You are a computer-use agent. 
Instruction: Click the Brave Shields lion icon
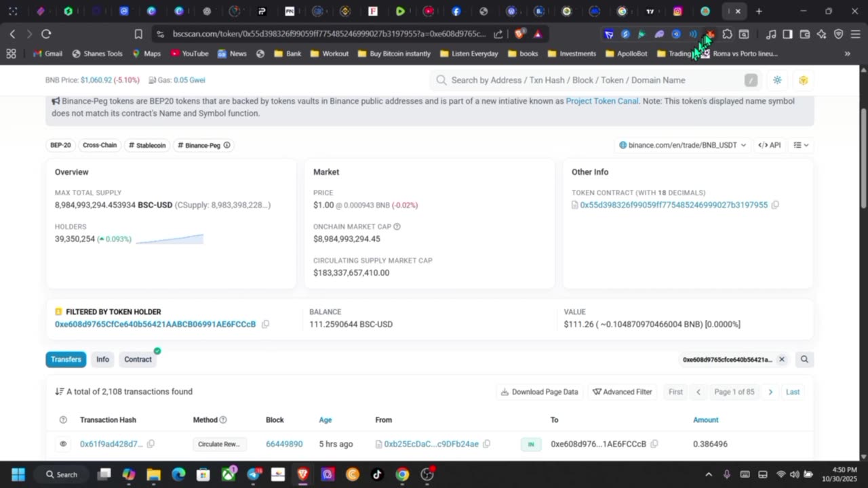click(x=520, y=34)
